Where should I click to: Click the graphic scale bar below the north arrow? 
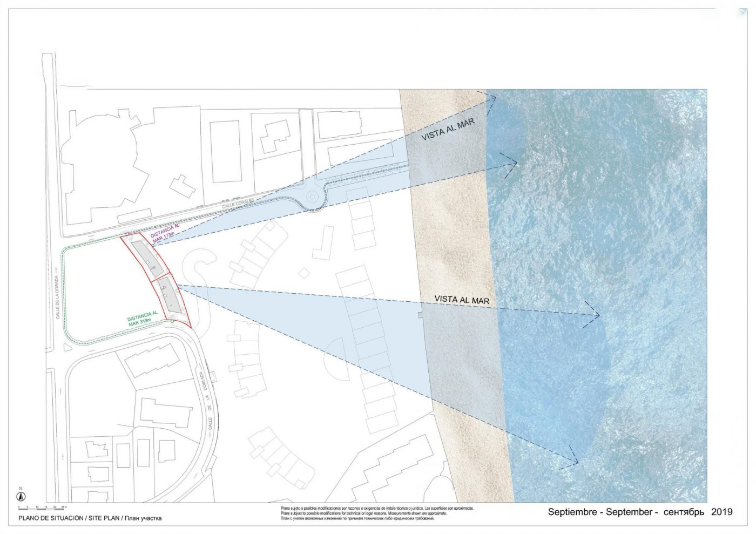coord(42,507)
